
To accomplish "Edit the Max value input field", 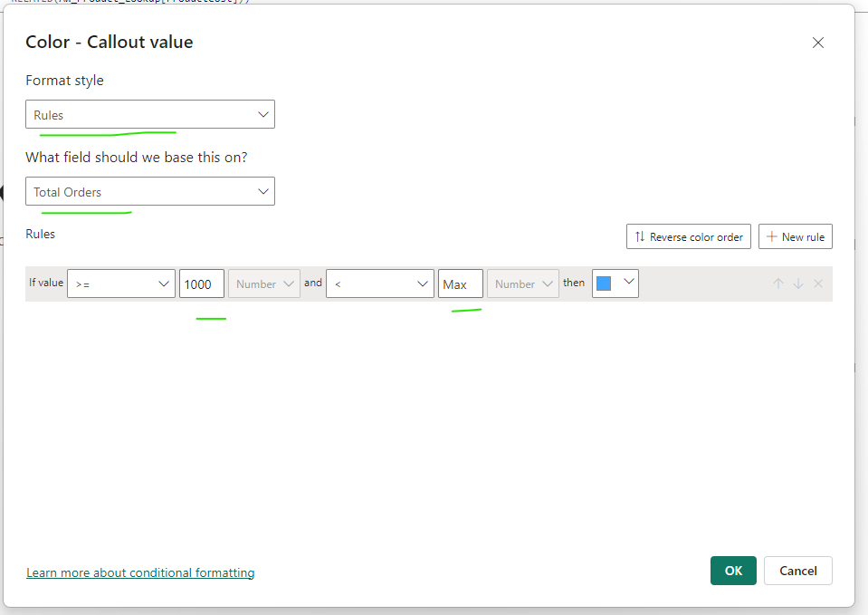I will [x=461, y=283].
